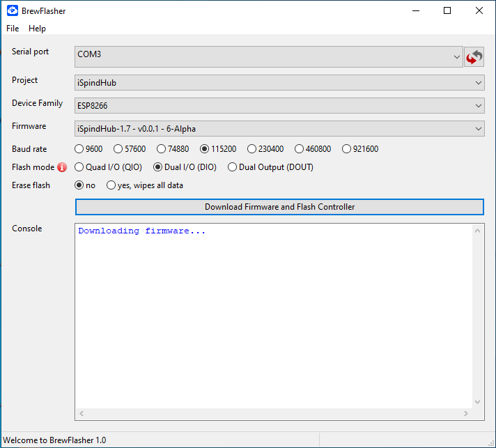Screen dimensions: 496x448
Task: Click the BrewFlasher app icon in title bar
Action: point(13,10)
